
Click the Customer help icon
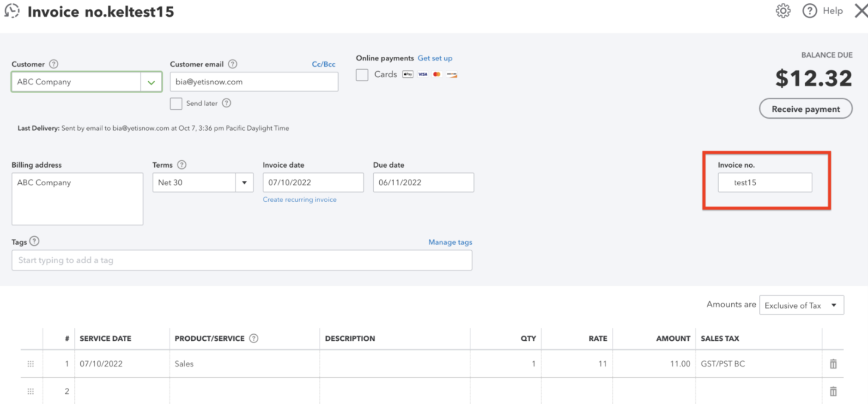[x=54, y=64]
